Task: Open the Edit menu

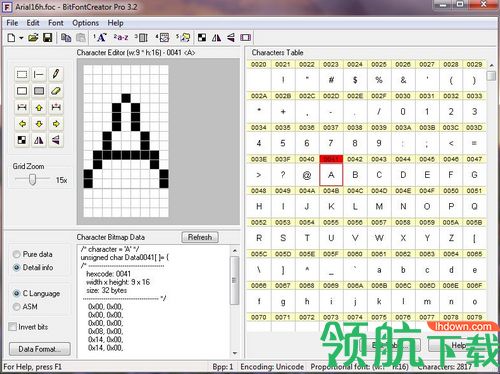Action: [33, 23]
